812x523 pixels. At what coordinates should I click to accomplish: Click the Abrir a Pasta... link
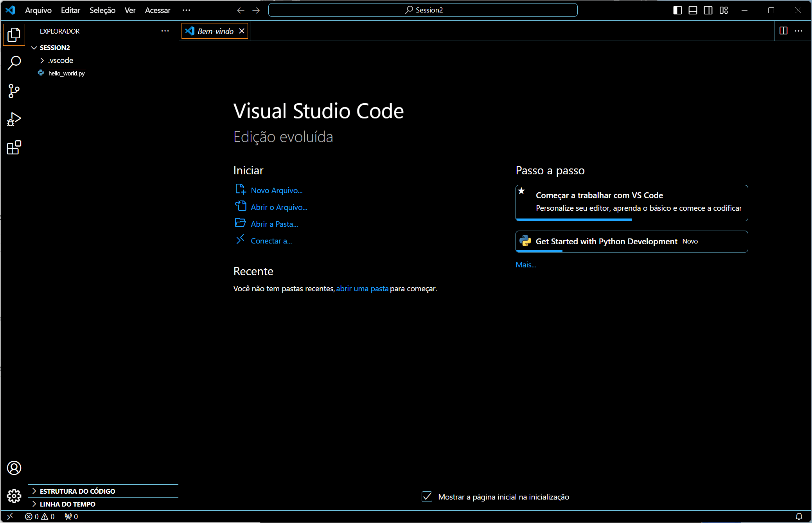pos(274,224)
